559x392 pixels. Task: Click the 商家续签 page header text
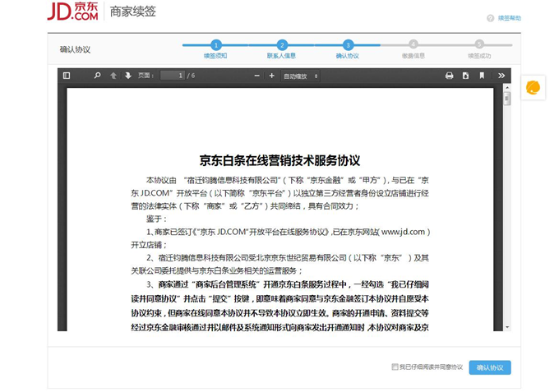point(132,12)
